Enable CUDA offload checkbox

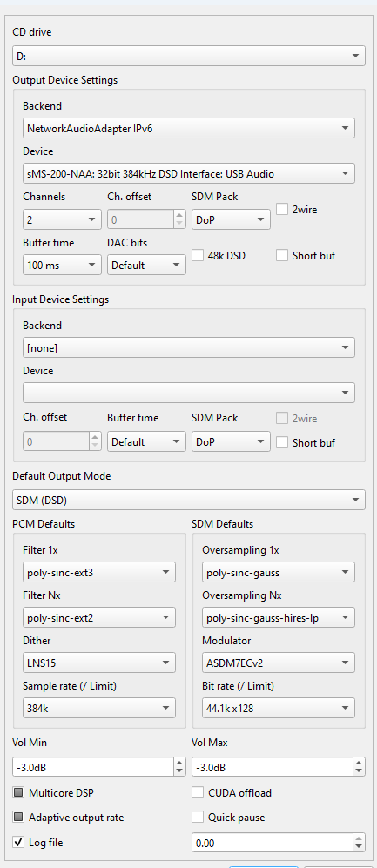[198, 793]
